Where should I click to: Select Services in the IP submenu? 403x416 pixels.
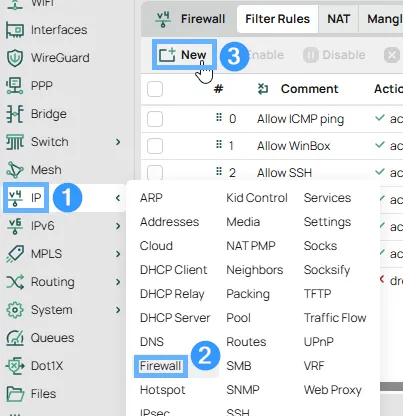click(327, 198)
